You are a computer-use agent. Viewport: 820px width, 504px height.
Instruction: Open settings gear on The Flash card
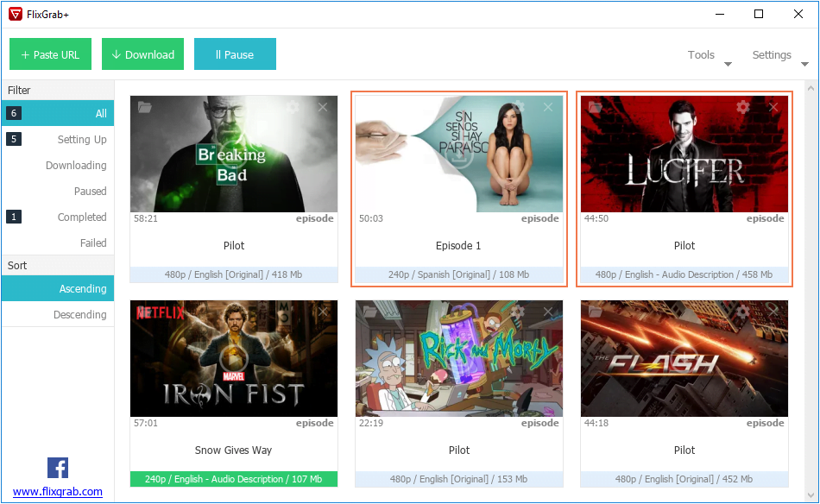(x=743, y=312)
